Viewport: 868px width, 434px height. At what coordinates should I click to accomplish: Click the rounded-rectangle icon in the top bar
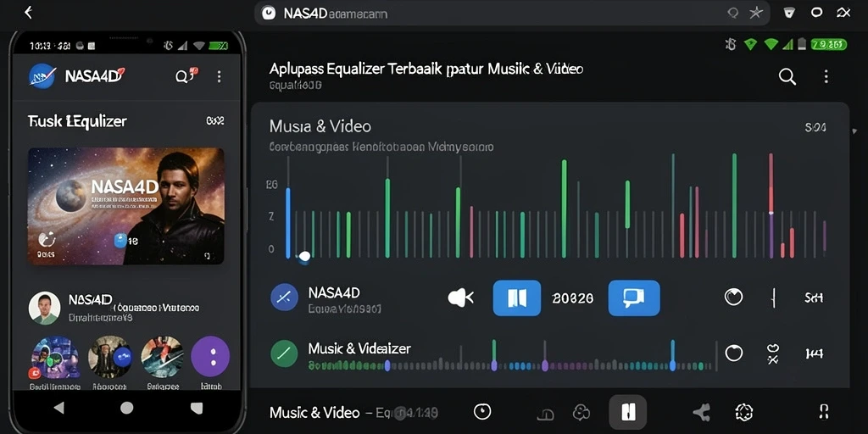coord(816,13)
